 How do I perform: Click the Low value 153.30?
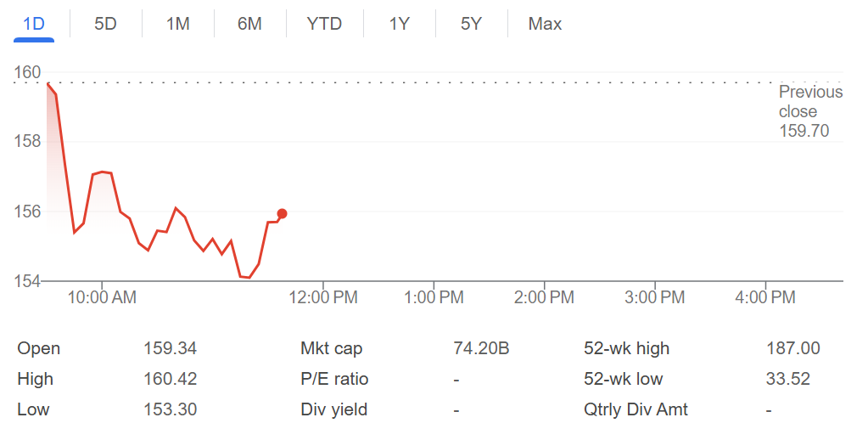point(170,409)
